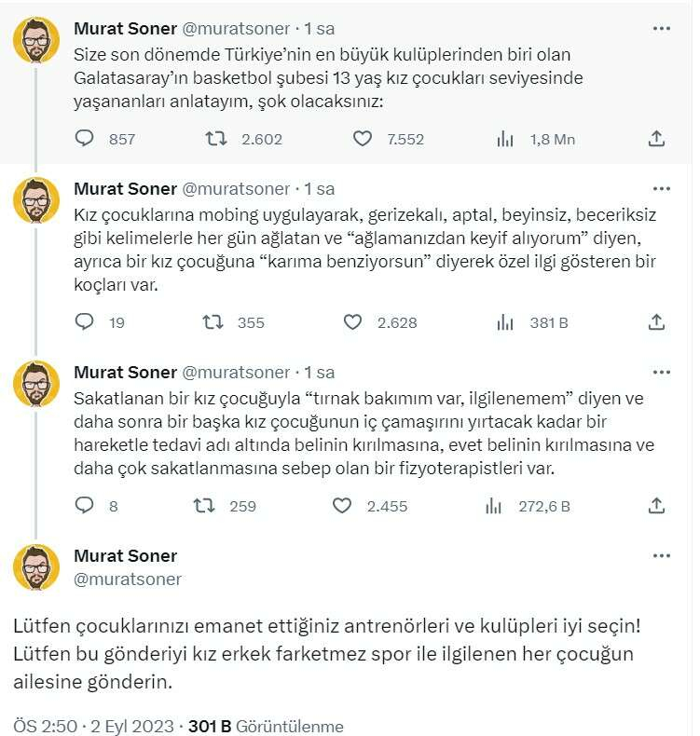Reply to the first tweet with 857 replies
This screenshot has height=736, width=700.
(84, 139)
